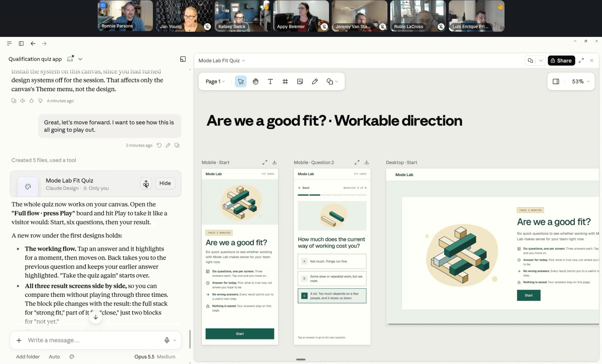This screenshot has width=602, height=364.
Task: Select the Text tool
Action: [270, 81]
